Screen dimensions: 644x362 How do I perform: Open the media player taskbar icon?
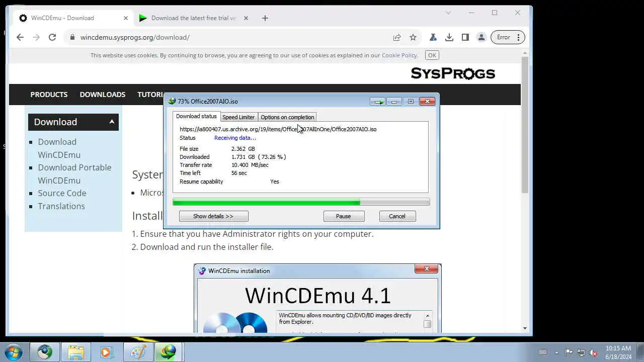coord(107,352)
